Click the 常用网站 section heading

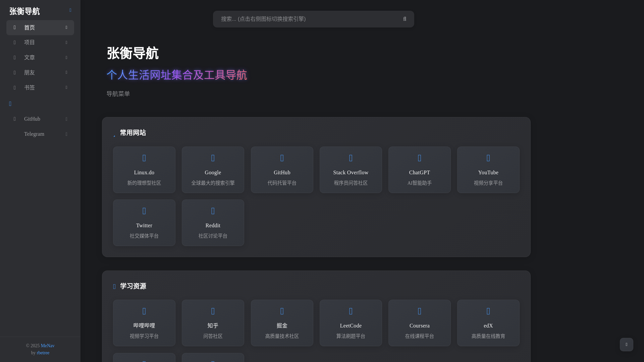pos(133,133)
